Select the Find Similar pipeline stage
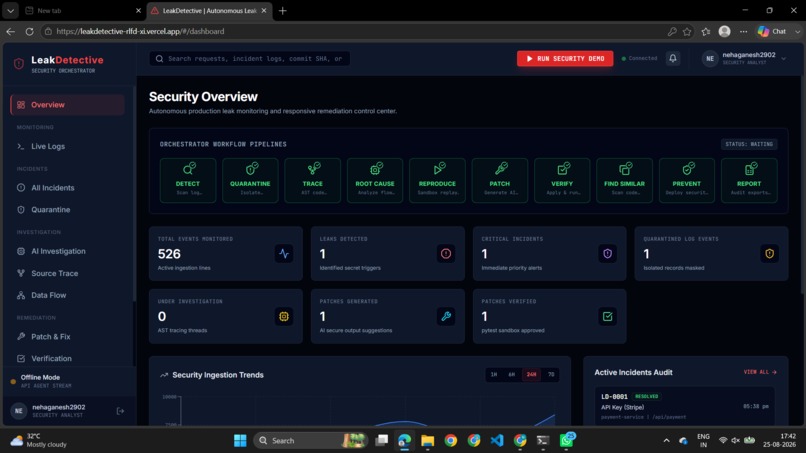The width and height of the screenshot is (806, 453). point(625,180)
